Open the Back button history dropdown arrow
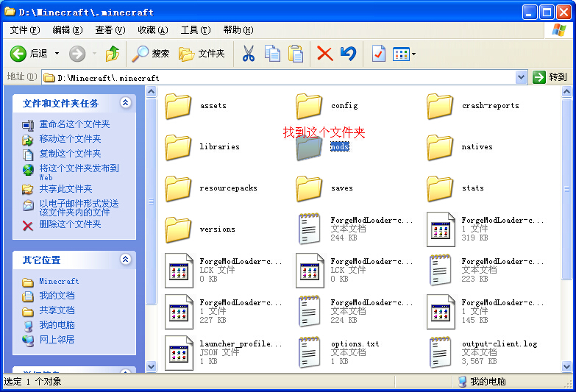 tap(57, 54)
